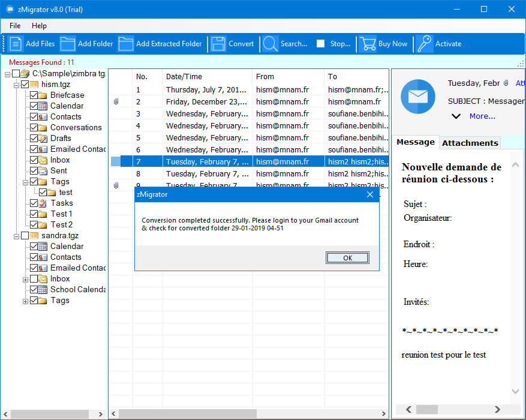Click the paperclip icon beside the preview date
Image resolution: width=526 pixels, height=420 pixels.
pos(506,83)
